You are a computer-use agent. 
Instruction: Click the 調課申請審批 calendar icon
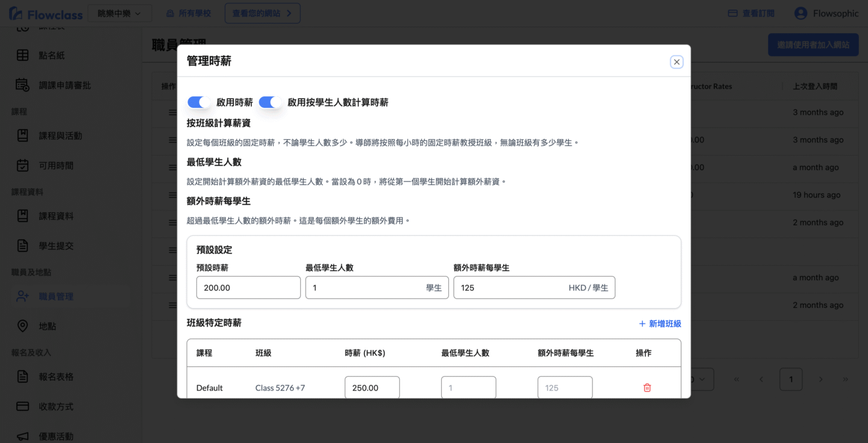coord(22,85)
